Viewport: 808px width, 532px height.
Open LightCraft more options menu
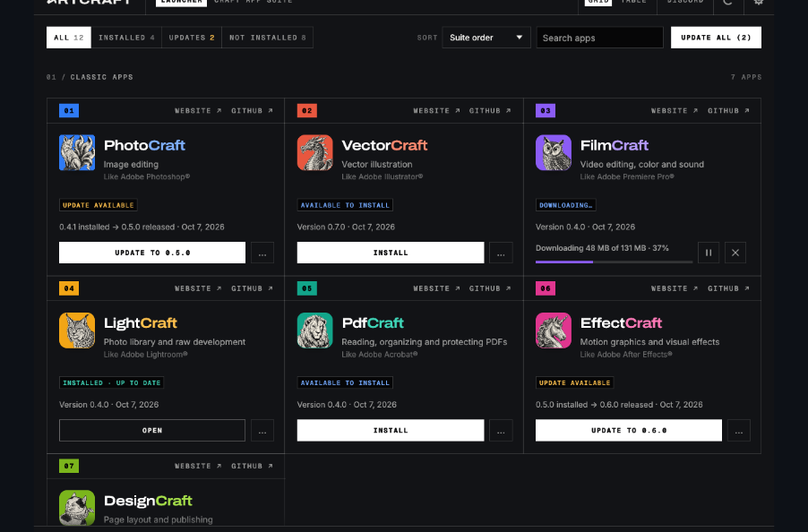(x=262, y=431)
